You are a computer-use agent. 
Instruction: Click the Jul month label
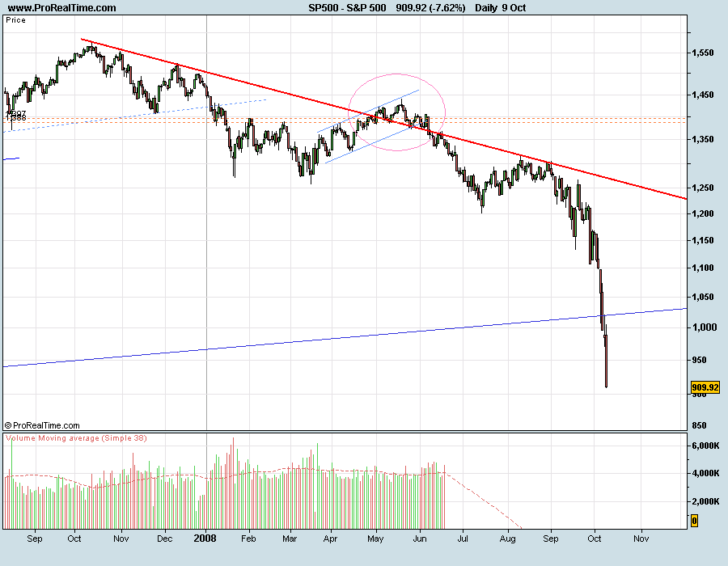coord(463,539)
